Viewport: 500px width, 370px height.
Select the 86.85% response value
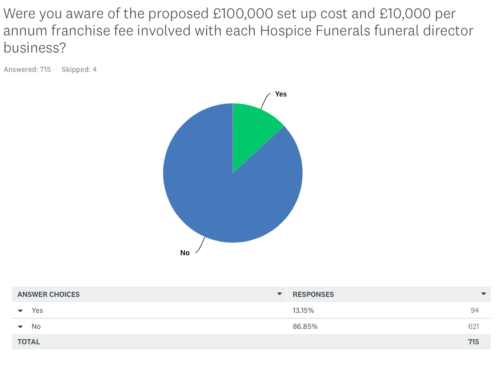305,326
